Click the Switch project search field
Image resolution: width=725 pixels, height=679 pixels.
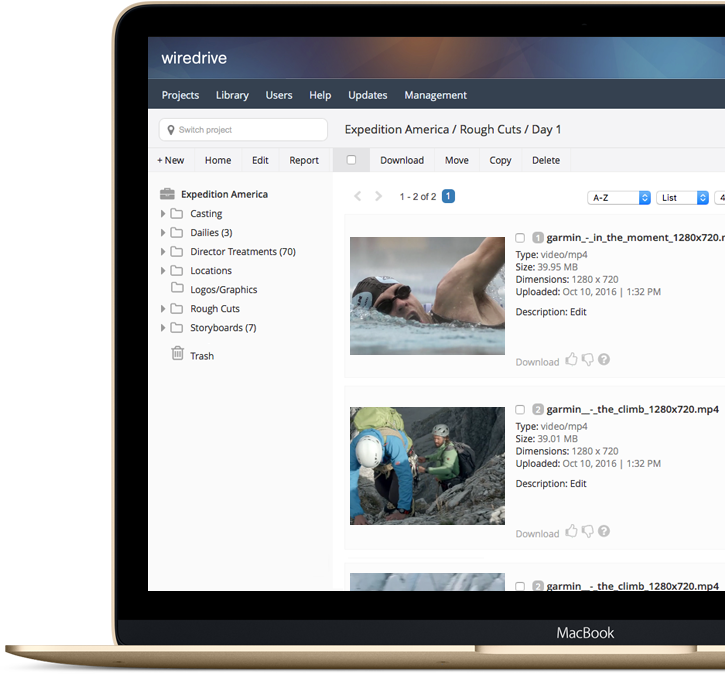(x=243, y=130)
